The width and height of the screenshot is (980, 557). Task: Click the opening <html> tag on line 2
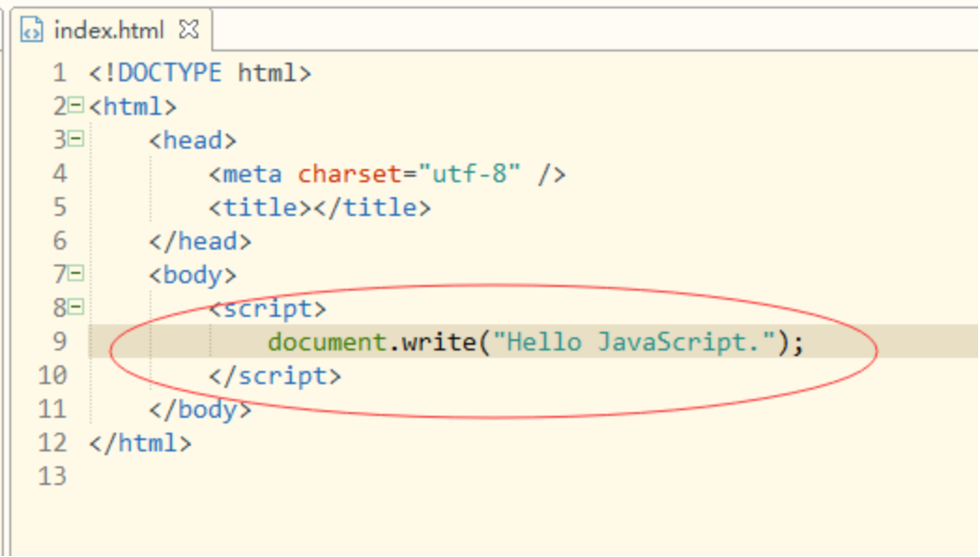pos(133,107)
